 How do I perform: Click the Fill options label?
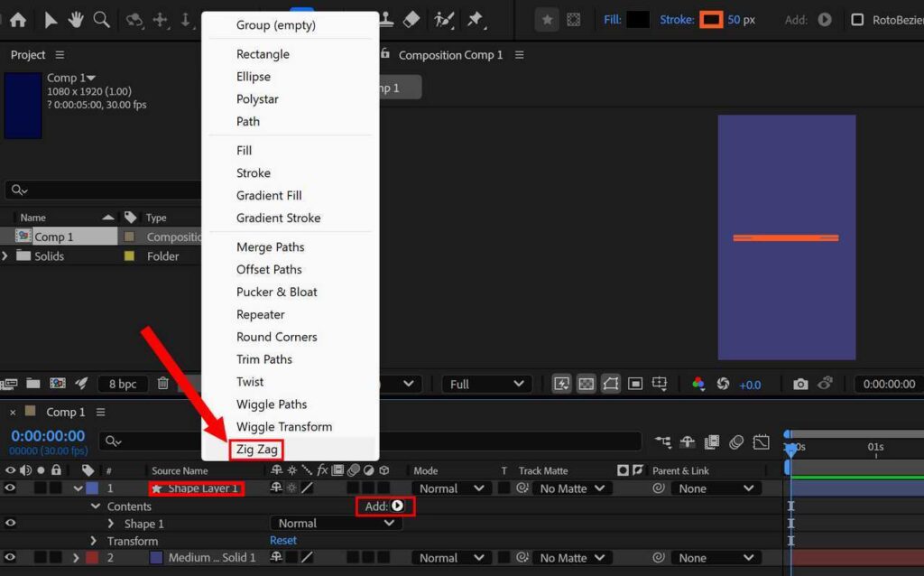pos(613,20)
